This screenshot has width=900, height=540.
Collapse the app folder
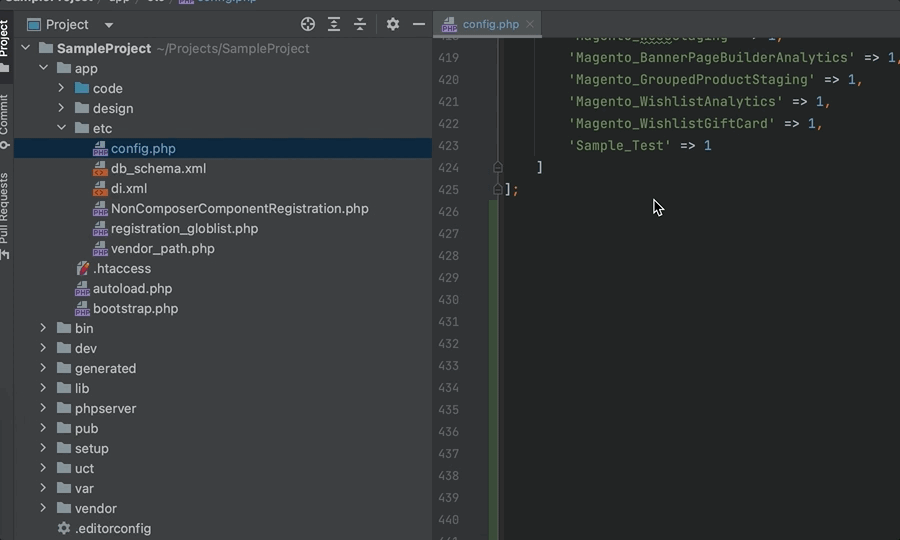click(44, 68)
